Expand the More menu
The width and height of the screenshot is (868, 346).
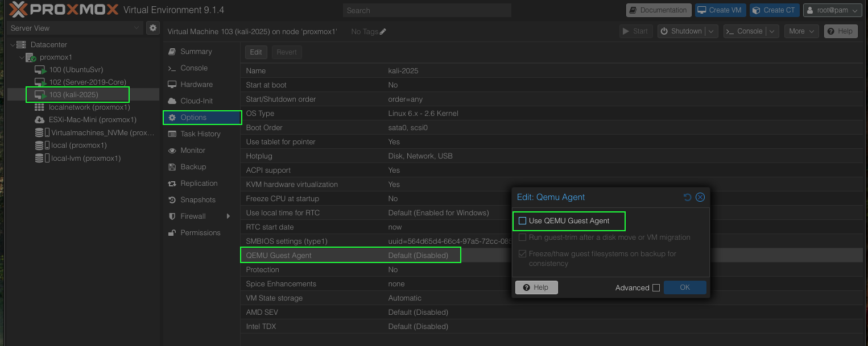pyautogui.click(x=801, y=32)
